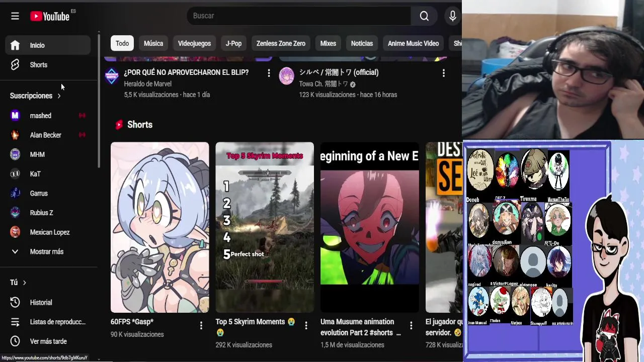Click inside the Buscar search field
The image size is (644, 362).
click(299, 16)
